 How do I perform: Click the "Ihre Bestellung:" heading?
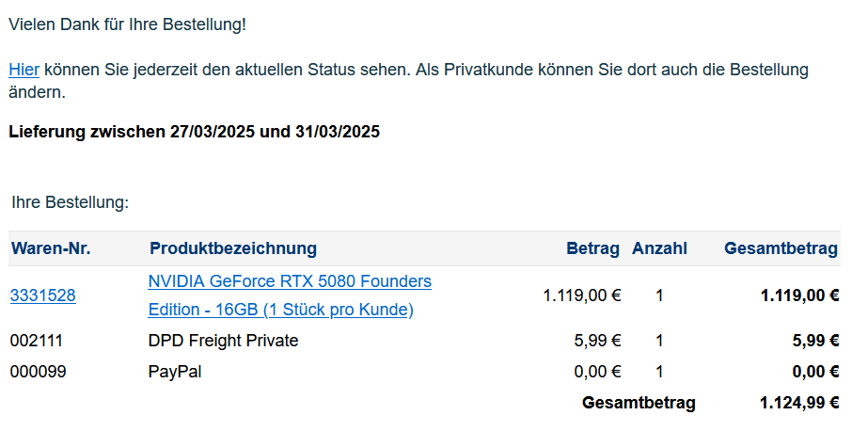[x=70, y=202]
